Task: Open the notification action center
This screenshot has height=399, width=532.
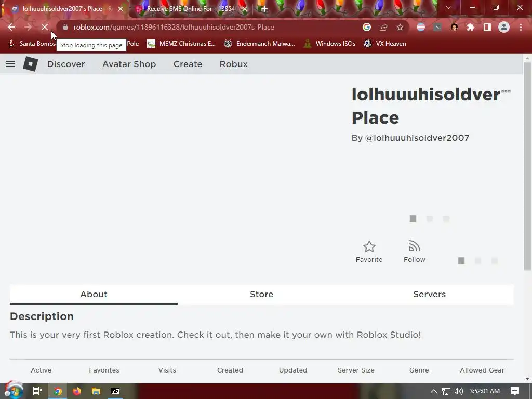Action: pyautogui.click(x=515, y=391)
